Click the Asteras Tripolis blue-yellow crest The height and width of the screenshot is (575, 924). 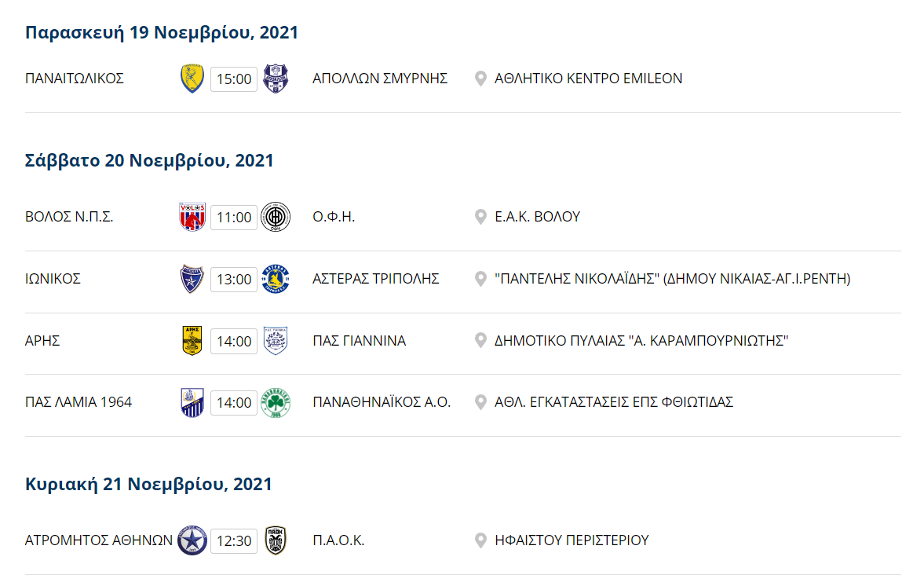[x=276, y=278]
